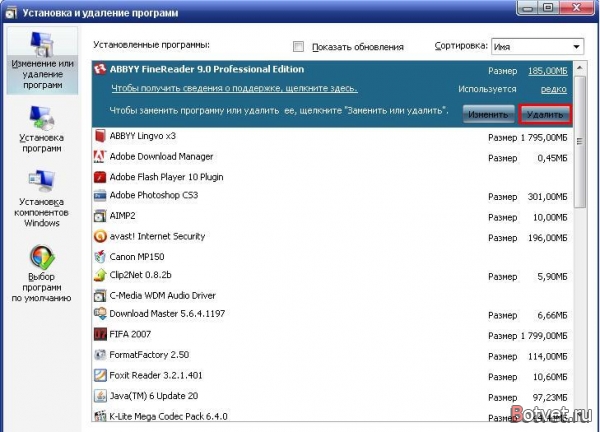Click the window title bar system icon
Screen dimensions: 600x432
(x=11, y=13)
